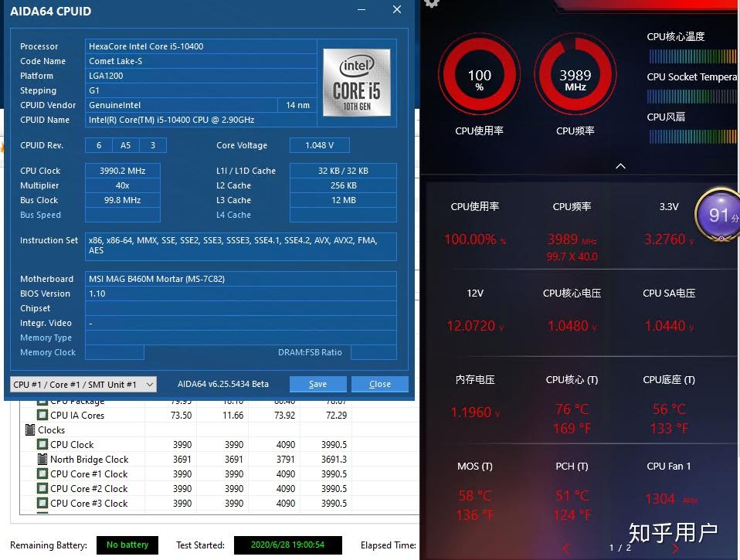Screen dimensions: 740x560
Task: Toggle the checkbox beside CPU Core #3 Clock
Action: point(41,503)
